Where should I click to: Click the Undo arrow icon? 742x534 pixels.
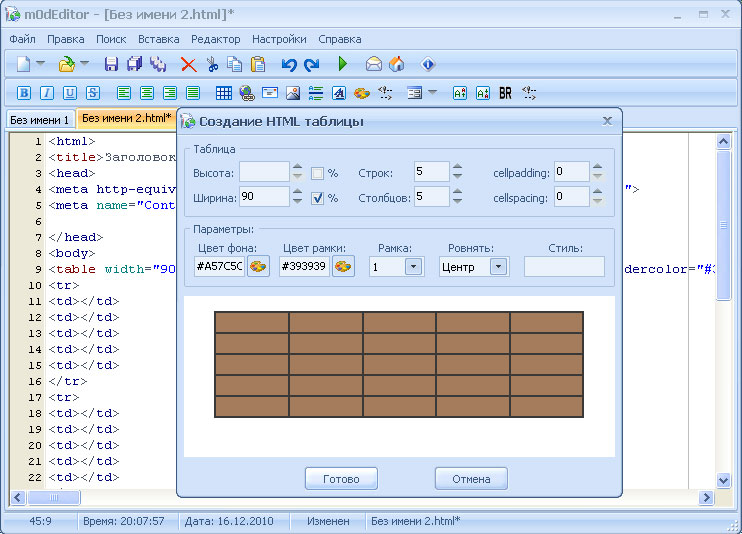click(x=289, y=64)
